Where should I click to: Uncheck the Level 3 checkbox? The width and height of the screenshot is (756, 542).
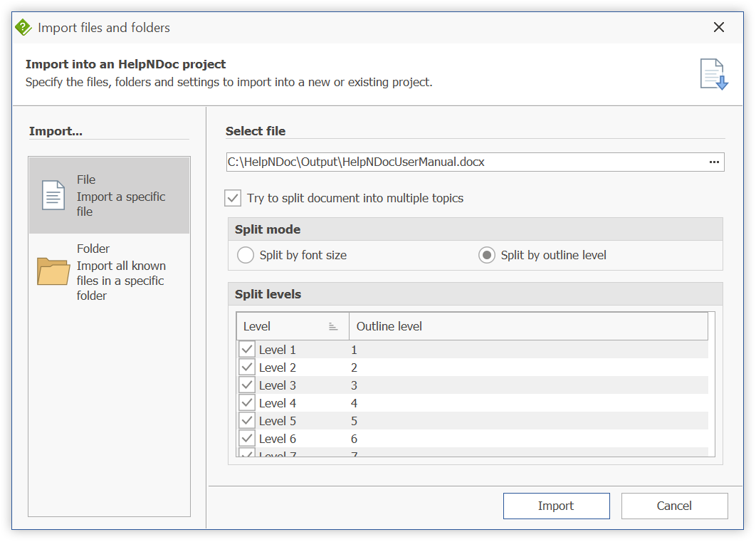click(247, 385)
